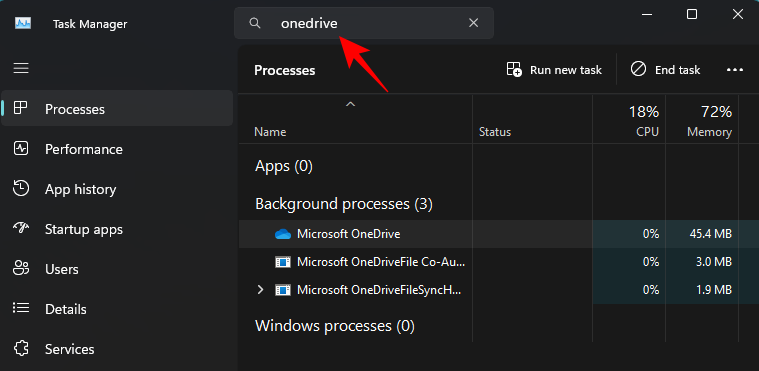759x371 pixels.
Task: Expand the Microsoft OneDriveFileSyncH... process tree
Action: click(x=260, y=290)
